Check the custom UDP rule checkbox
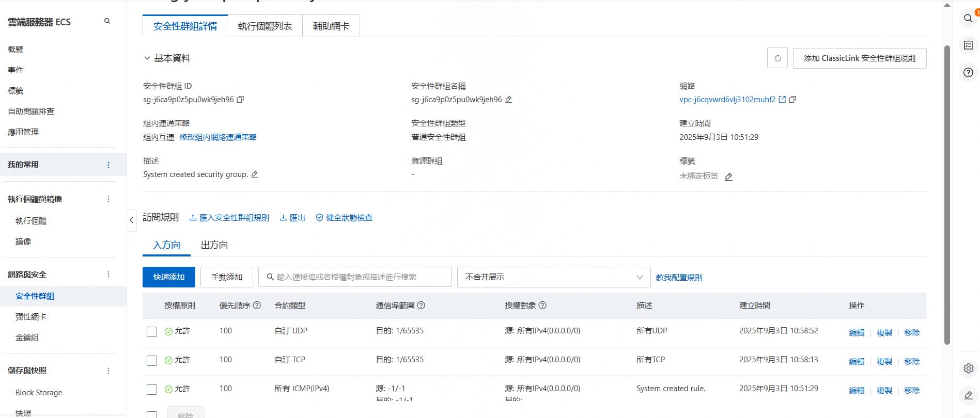Viewport: 980px width, 418px height. pyautogui.click(x=152, y=332)
